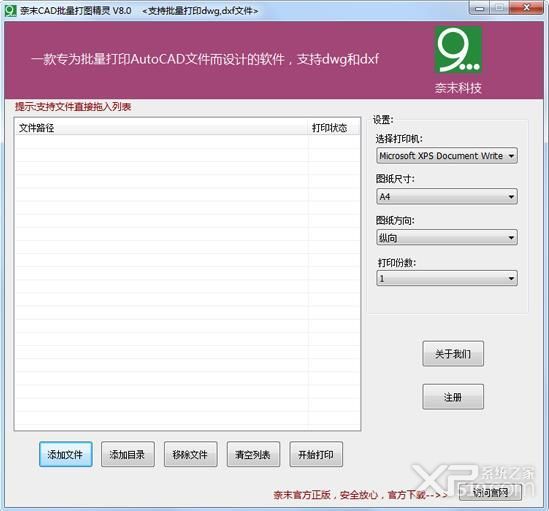Open the printer selection dropdown
Screen dimensions: 549x511
coord(447,156)
